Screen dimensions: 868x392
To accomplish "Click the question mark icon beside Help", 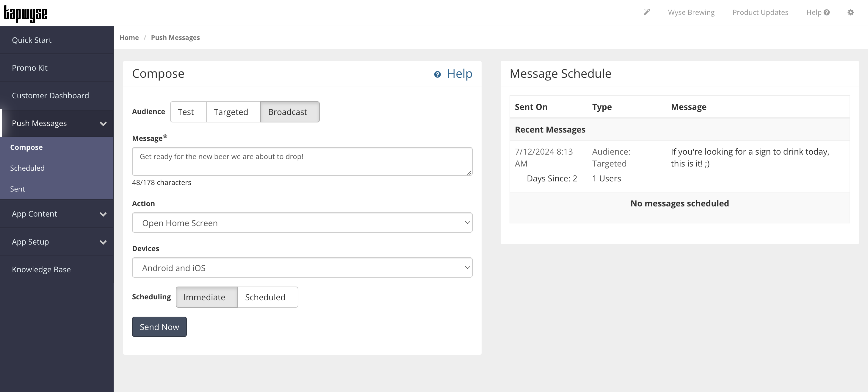I will (827, 13).
